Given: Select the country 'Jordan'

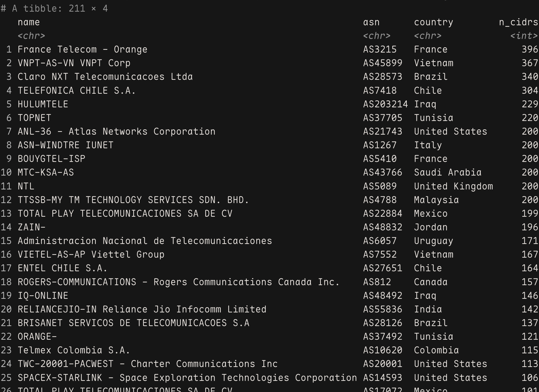Looking at the screenshot, I should point(431,227).
